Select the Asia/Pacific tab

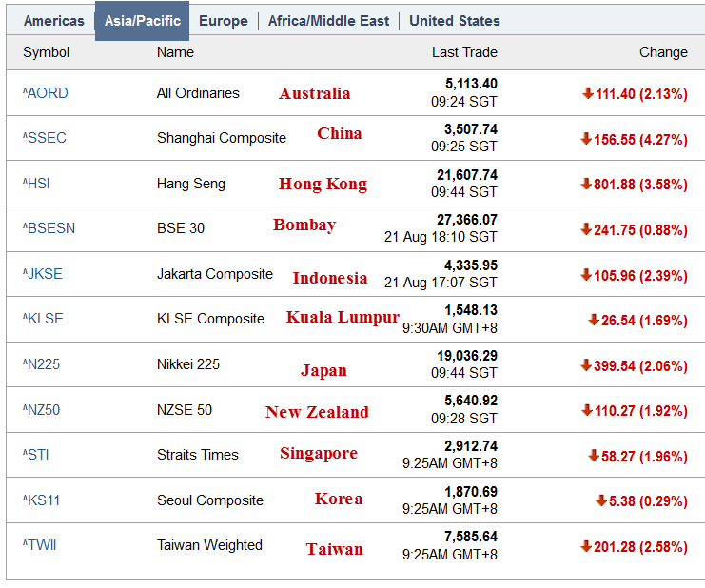[x=142, y=20]
